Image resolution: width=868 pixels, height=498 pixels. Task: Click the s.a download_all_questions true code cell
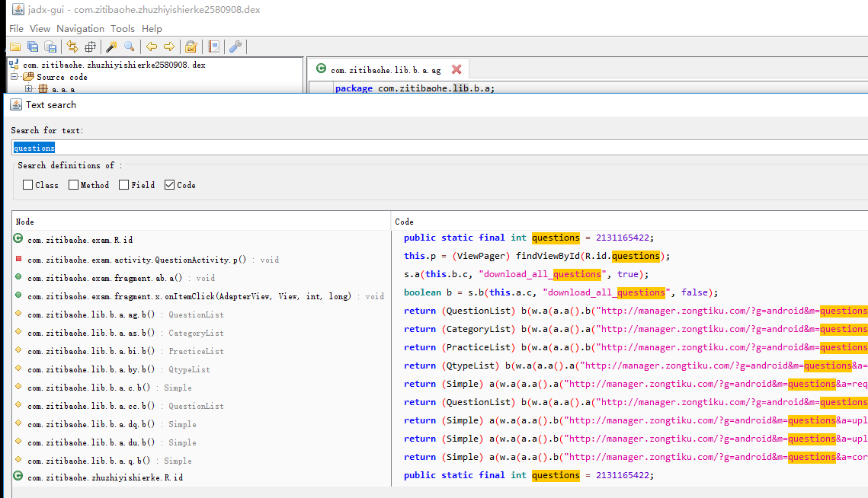(x=526, y=274)
